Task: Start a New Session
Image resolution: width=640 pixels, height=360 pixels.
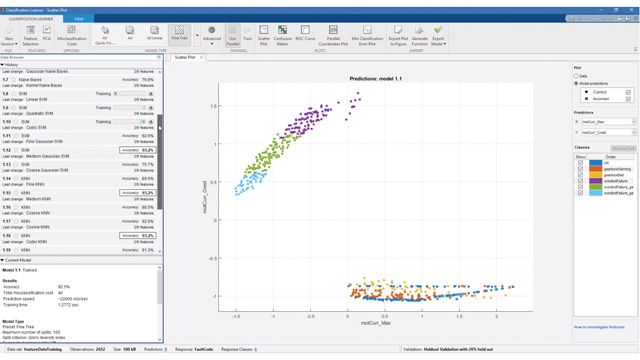Action: click(9, 35)
